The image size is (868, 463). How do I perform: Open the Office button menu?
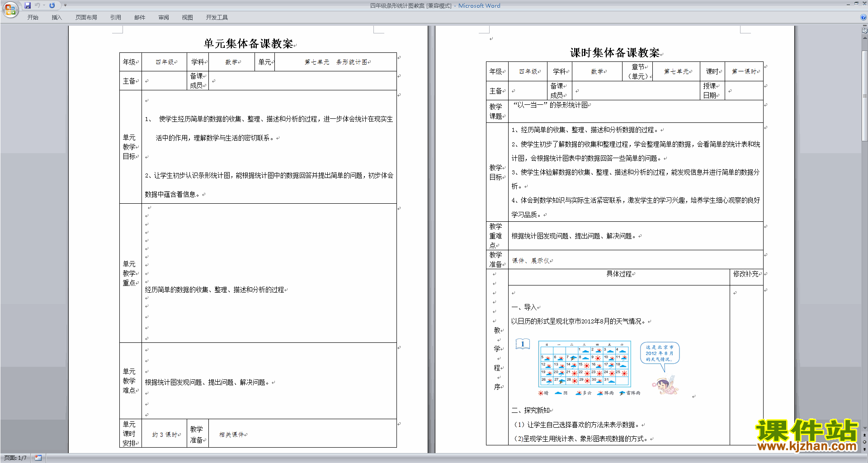click(x=10, y=9)
